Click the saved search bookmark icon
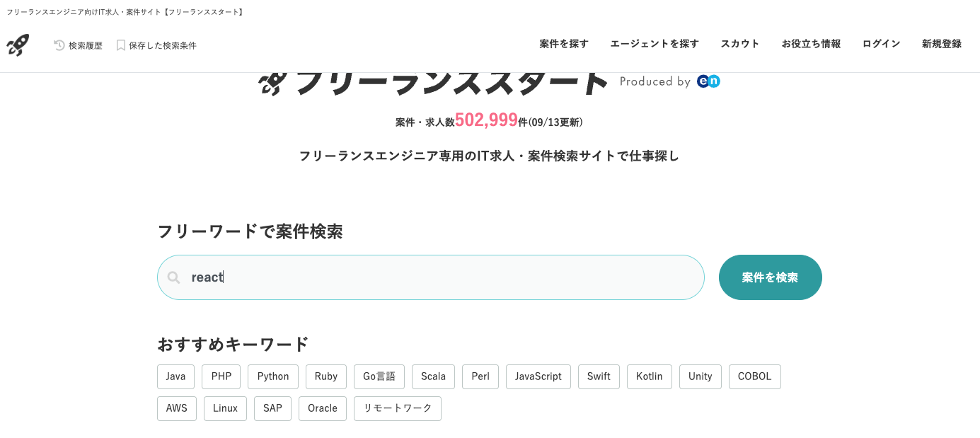Viewport: 980px width, 438px height. (121, 45)
